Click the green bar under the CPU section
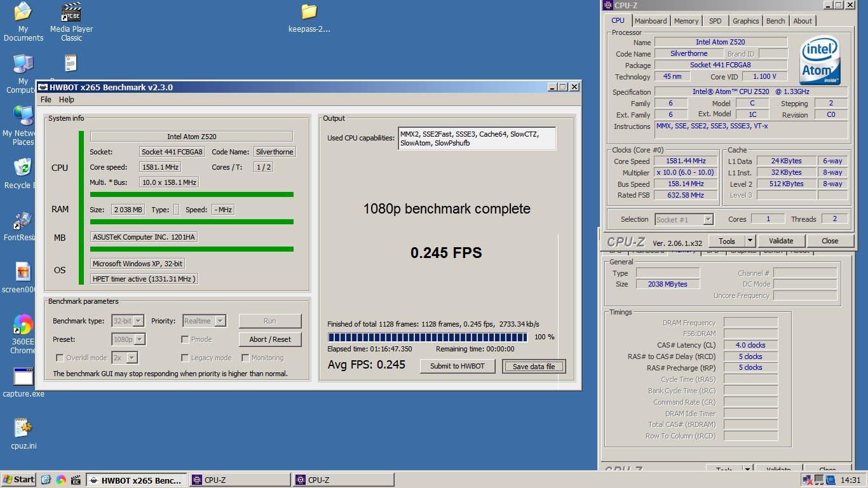The height and width of the screenshot is (488, 868). [192, 194]
